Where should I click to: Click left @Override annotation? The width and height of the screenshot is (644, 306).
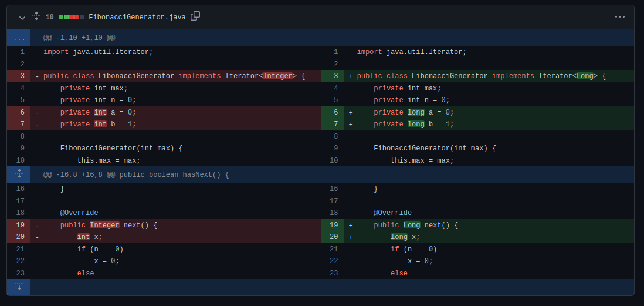click(x=79, y=213)
